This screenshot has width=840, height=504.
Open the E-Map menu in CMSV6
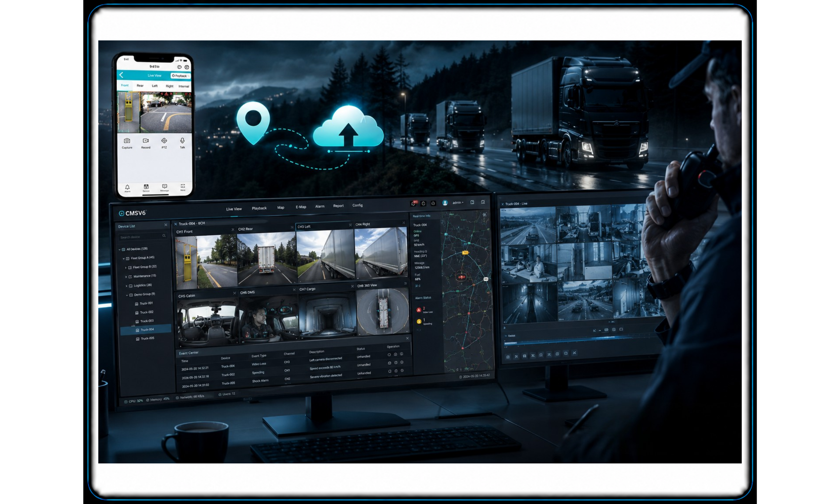coord(301,207)
